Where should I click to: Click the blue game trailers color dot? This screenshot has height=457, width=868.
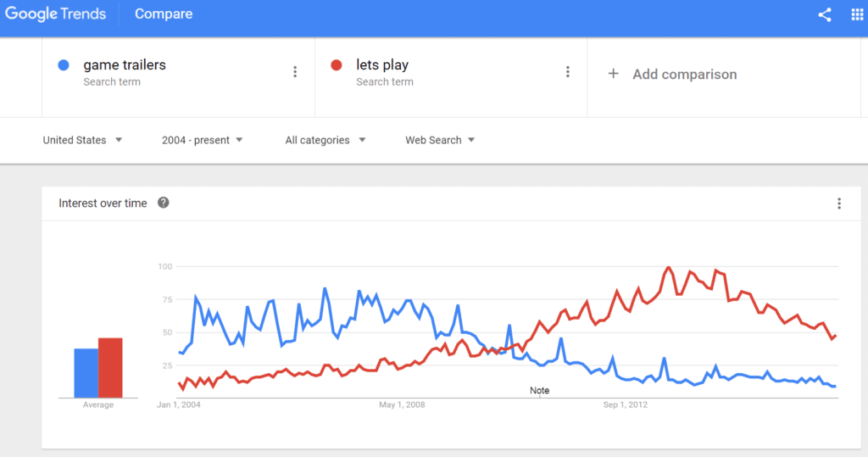click(64, 65)
